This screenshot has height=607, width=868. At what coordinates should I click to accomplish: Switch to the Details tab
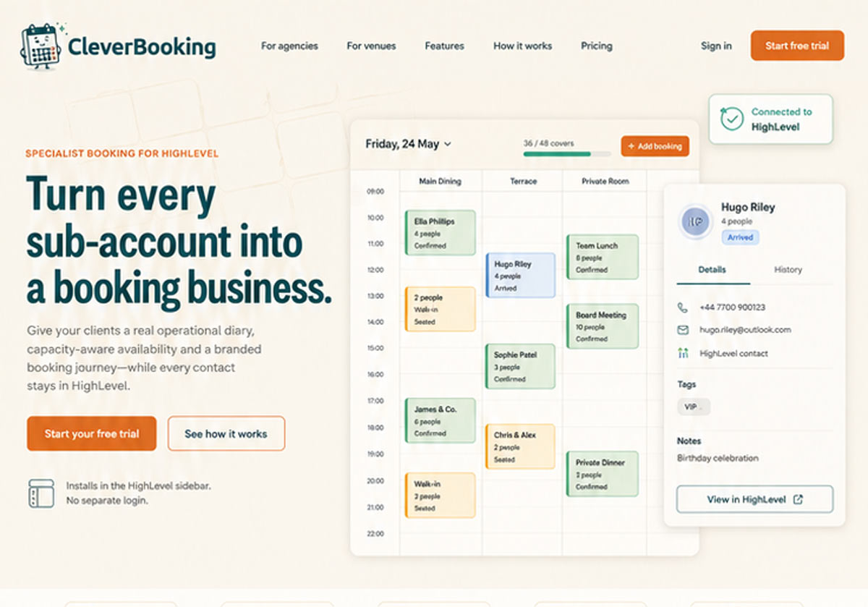click(712, 270)
